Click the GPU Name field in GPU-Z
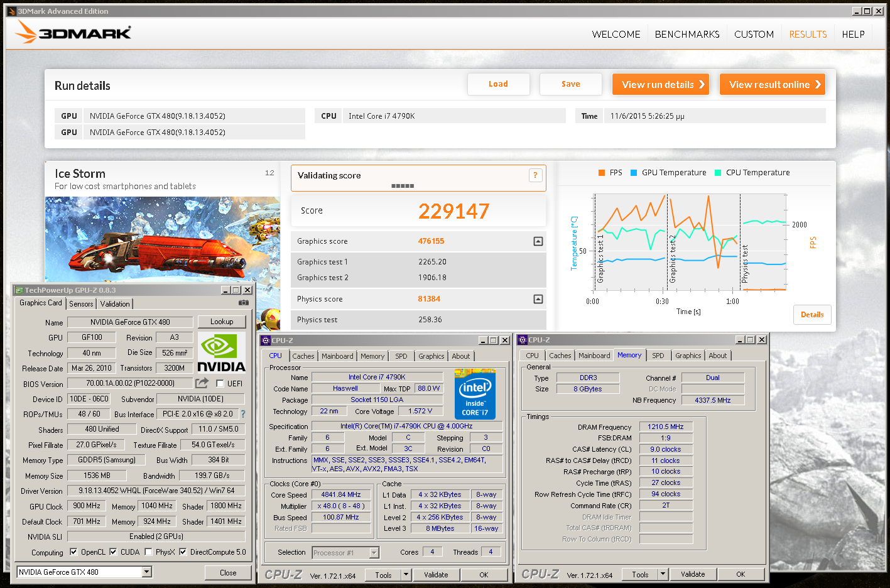 click(130, 322)
